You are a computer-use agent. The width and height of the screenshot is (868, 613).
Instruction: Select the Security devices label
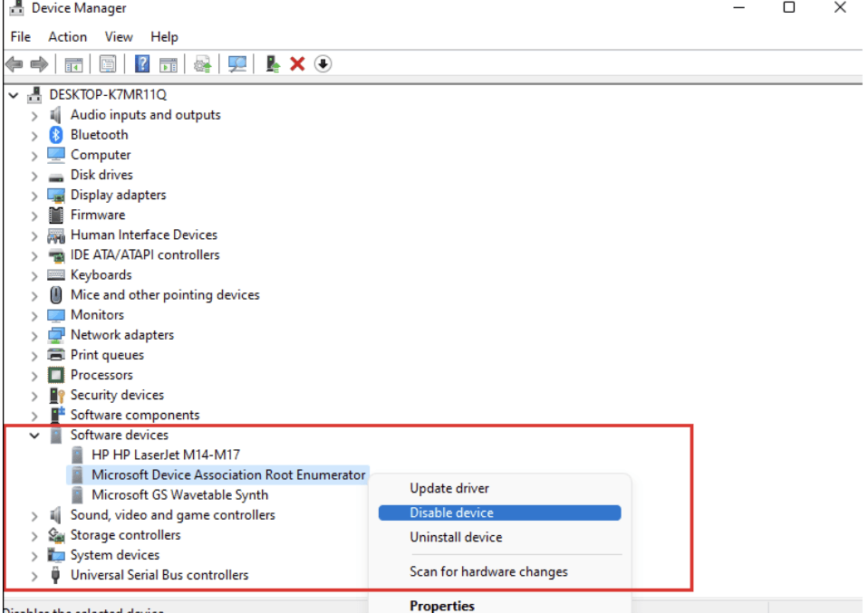(x=117, y=395)
